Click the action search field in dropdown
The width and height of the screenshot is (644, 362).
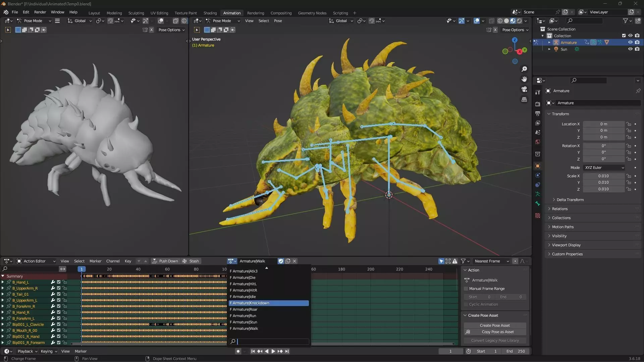click(269, 342)
